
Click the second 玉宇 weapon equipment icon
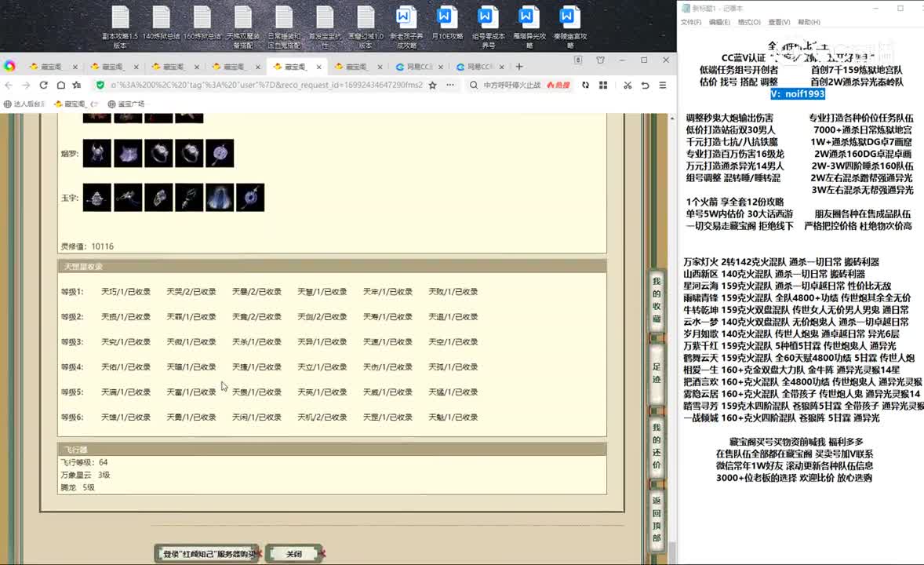(128, 197)
